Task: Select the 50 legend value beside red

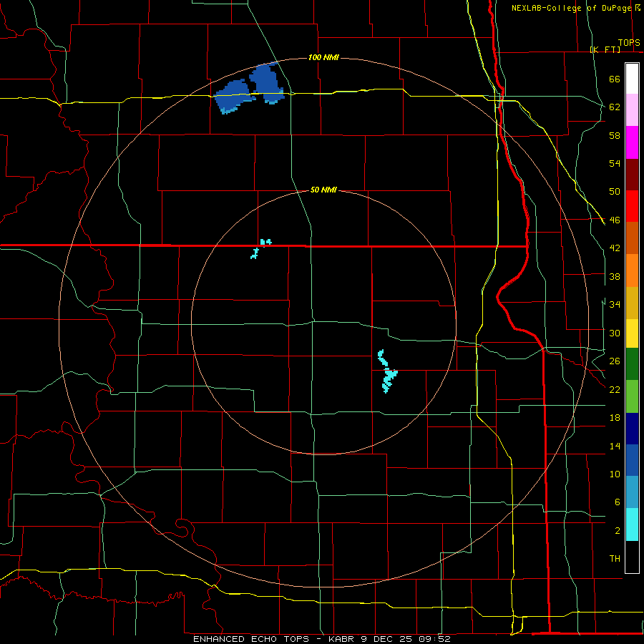Action: [615, 192]
